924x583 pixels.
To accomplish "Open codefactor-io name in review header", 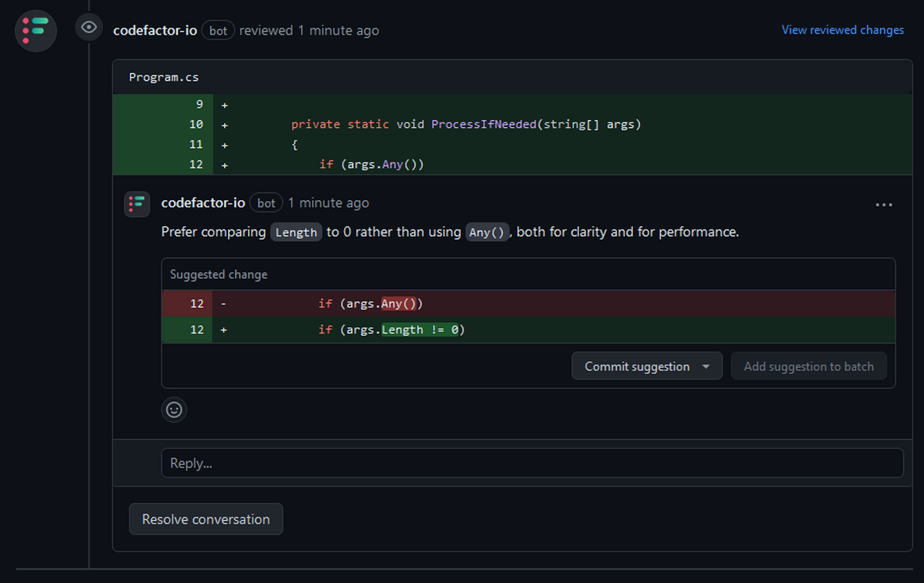I will tap(155, 31).
